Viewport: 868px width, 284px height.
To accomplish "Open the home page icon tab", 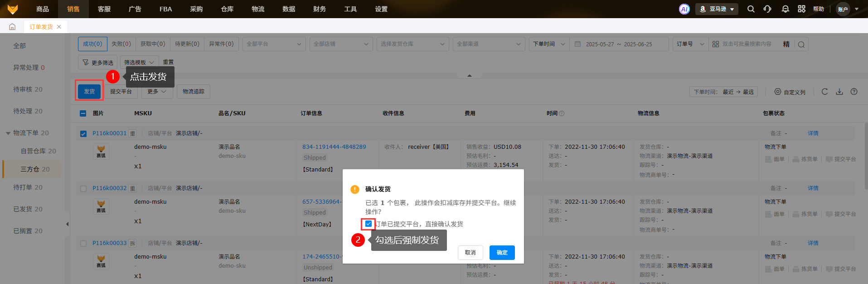I will pos(12,27).
